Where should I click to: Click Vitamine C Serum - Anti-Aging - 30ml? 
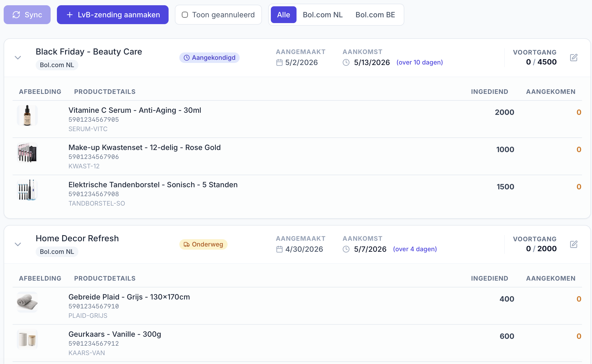tap(135, 110)
